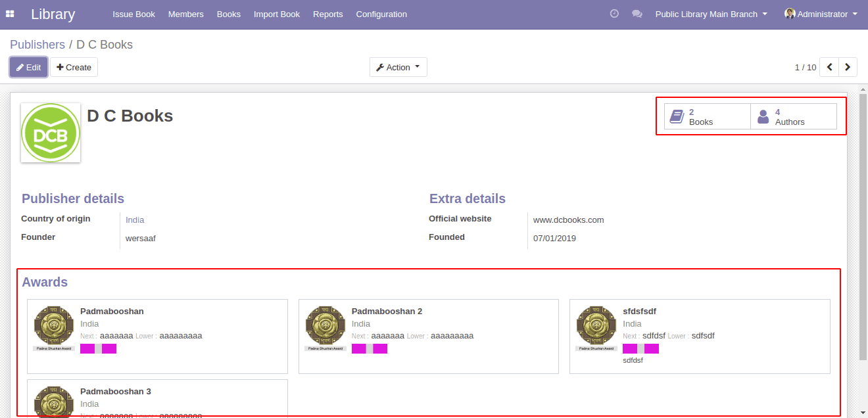Click the Official website label
This screenshot has width=868, height=418.
pyautogui.click(x=460, y=219)
